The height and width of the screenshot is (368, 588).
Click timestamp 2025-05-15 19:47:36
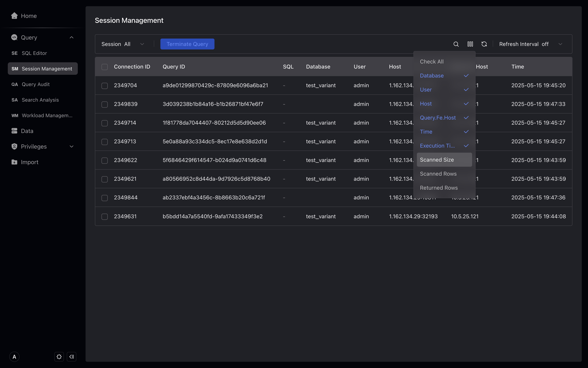point(538,198)
